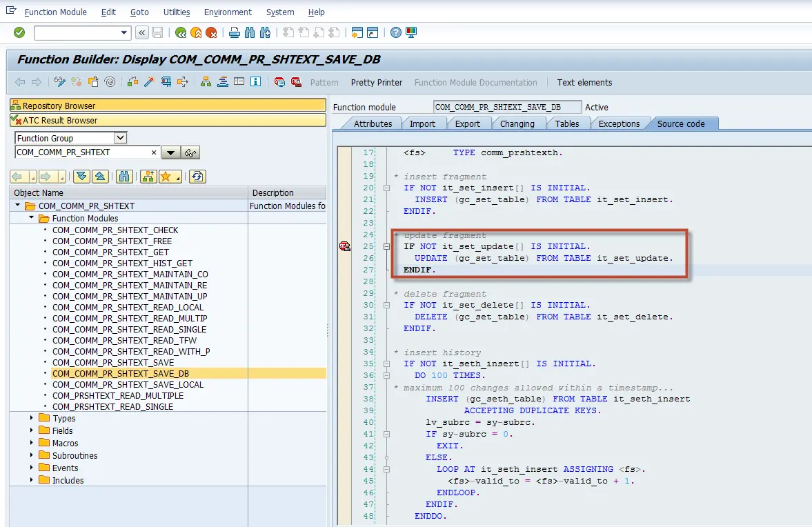Select COM_COMM_PR_SHTEXT_SAVE_LOCAL in the tree
The image size is (812, 527).
[128, 384]
